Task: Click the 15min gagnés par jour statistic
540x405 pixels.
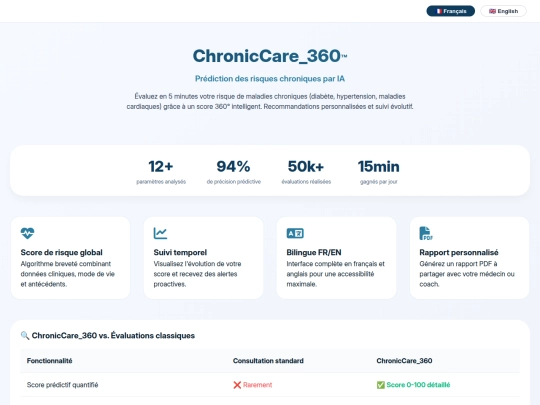Action: pos(378,172)
